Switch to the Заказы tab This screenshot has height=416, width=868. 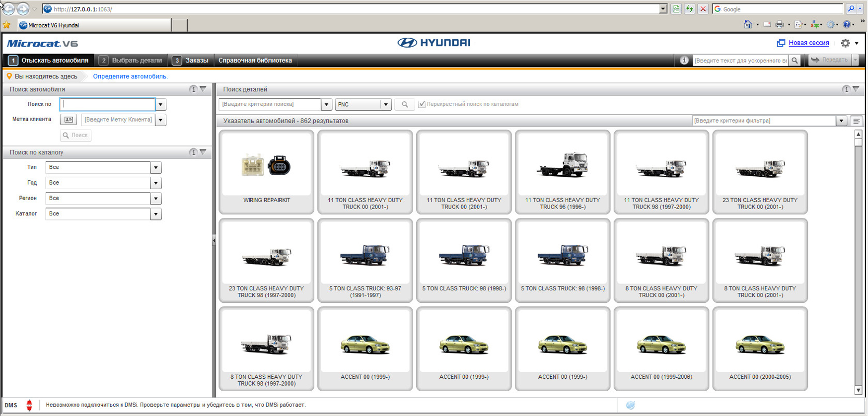[x=191, y=60]
